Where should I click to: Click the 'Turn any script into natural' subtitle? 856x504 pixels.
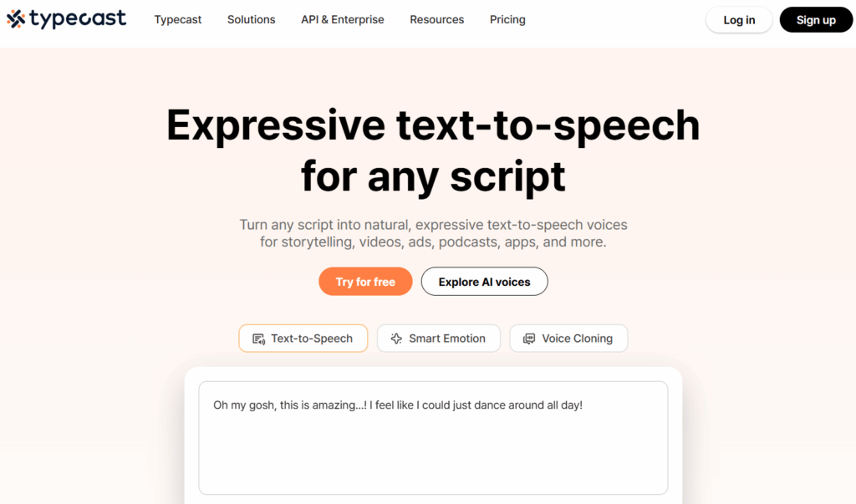[433, 233]
